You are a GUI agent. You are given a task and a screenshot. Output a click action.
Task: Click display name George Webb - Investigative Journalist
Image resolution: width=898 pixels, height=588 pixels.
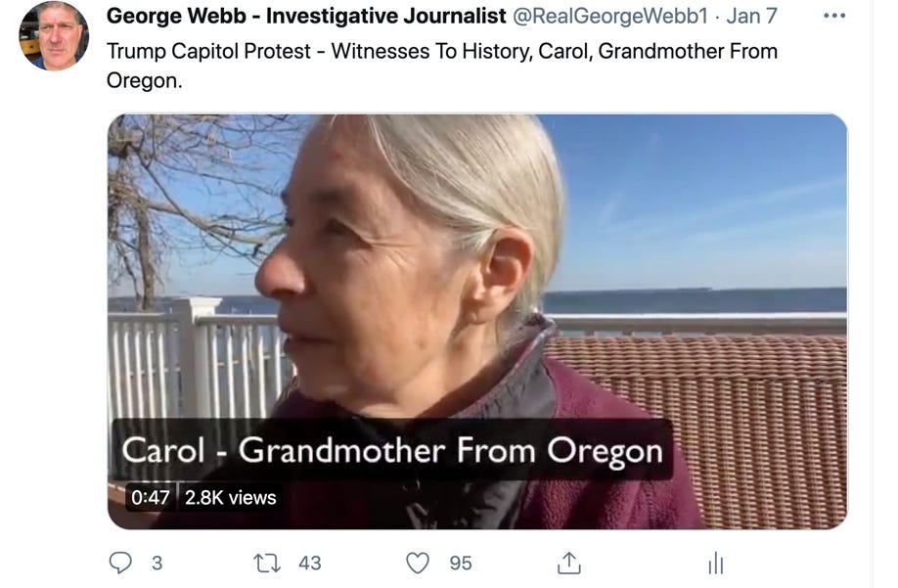coord(306,16)
